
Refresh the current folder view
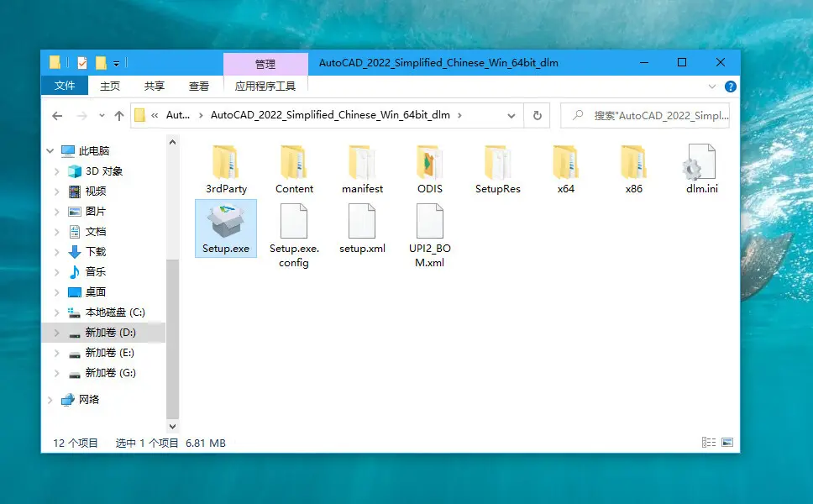pyautogui.click(x=538, y=115)
